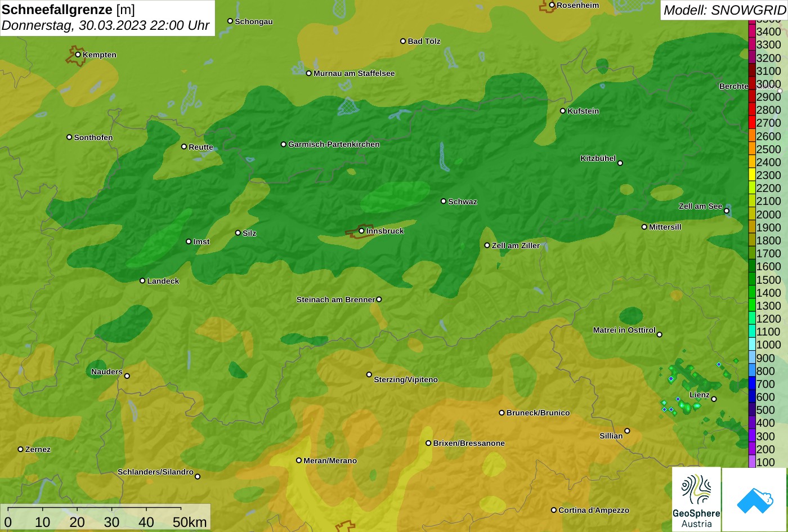Click the Matrei in Osttirol label
The height and width of the screenshot is (532, 788).
624,330
